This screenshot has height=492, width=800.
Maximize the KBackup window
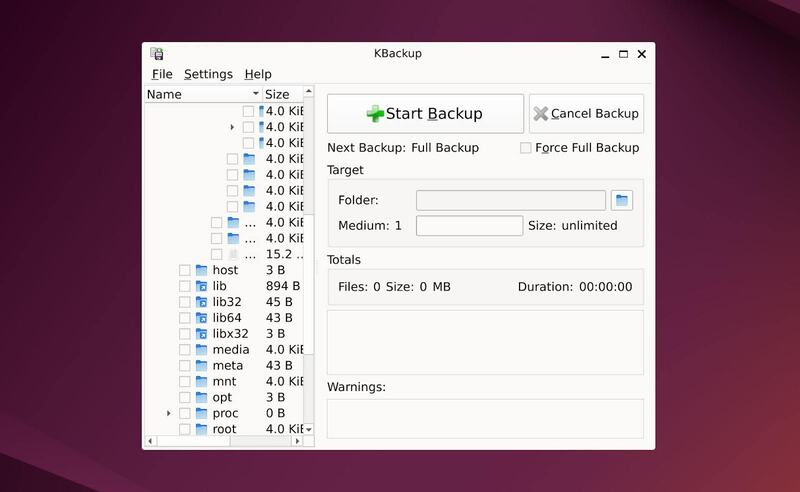pyautogui.click(x=623, y=54)
